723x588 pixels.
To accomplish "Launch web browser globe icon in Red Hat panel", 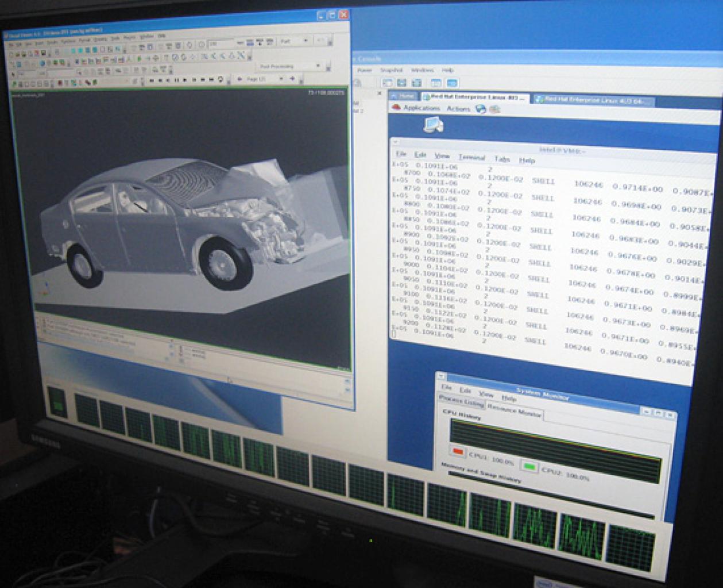I will (481, 109).
